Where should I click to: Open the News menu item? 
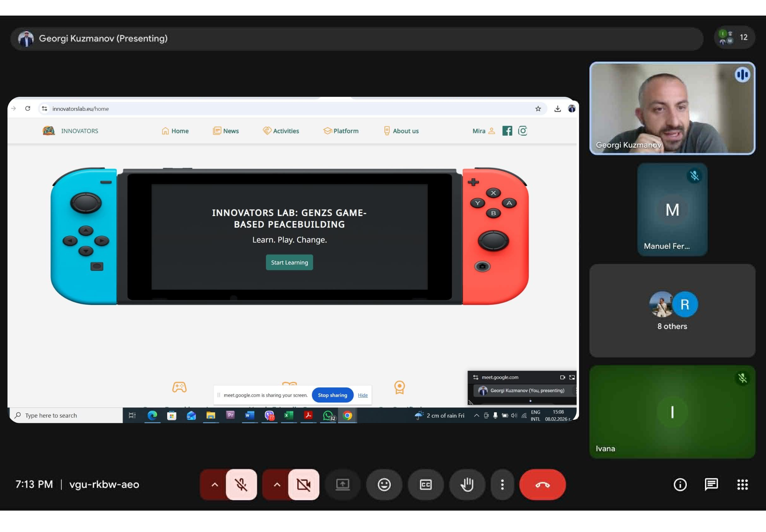tap(226, 131)
